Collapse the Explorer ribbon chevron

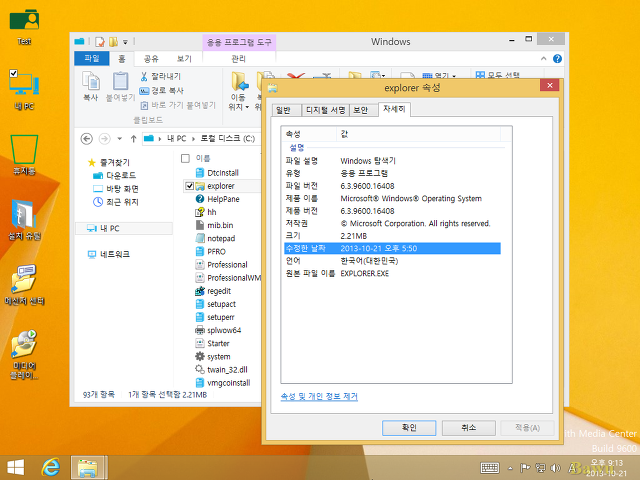pyautogui.click(x=544, y=59)
